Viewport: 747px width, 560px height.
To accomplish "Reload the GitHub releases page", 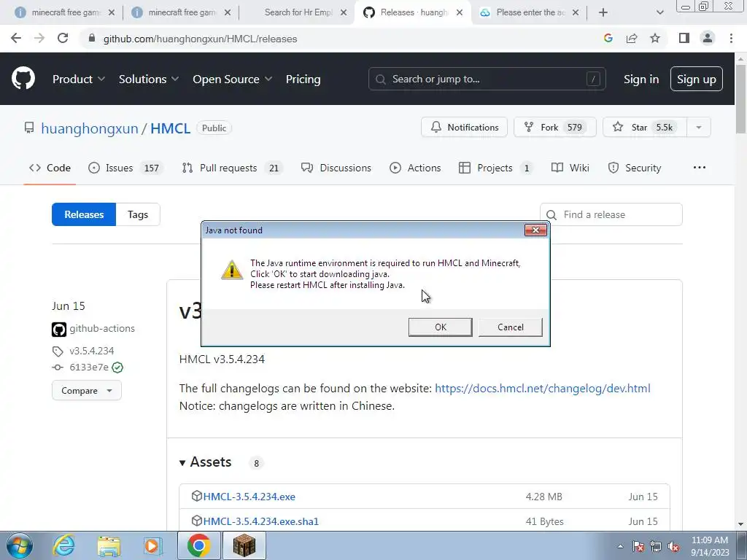I will [x=63, y=39].
